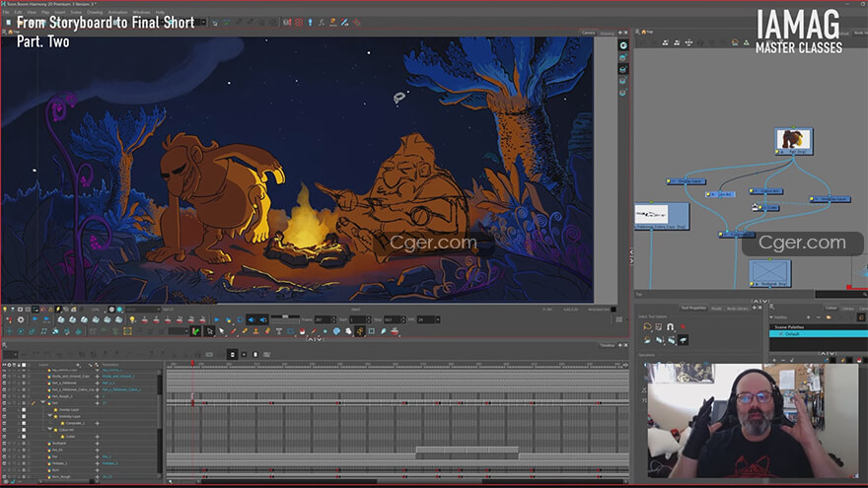Collapse the Palettes section arrow
The image size is (868, 488).
tap(771, 317)
